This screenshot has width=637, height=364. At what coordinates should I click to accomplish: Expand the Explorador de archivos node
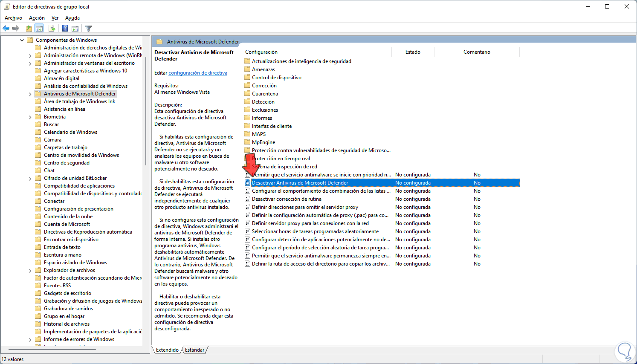pos(30,271)
